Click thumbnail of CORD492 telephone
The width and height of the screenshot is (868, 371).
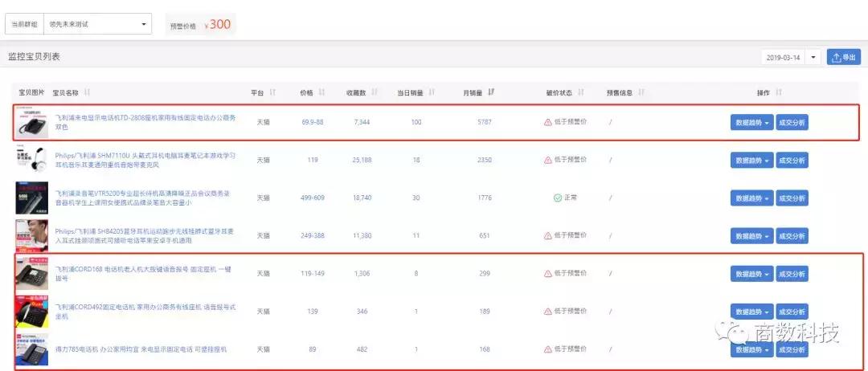tap(31, 312)
